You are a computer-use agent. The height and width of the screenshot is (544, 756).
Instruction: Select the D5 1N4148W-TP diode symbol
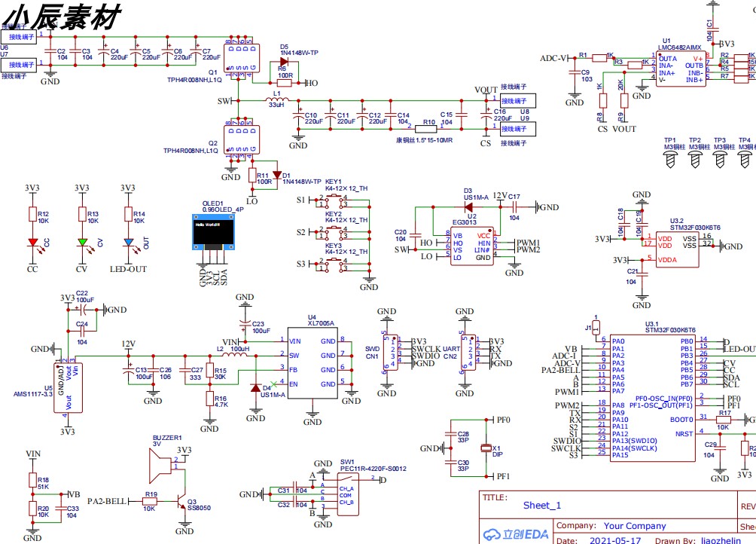pos(283,62)
